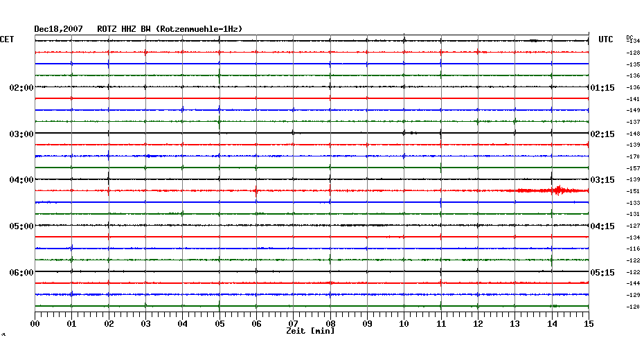Select the DC offset value -131

pos(634,215)
